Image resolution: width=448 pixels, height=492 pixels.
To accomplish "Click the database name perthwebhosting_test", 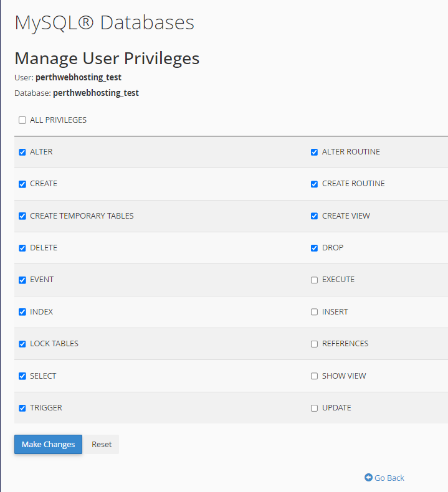I will [x=96, y=93].
